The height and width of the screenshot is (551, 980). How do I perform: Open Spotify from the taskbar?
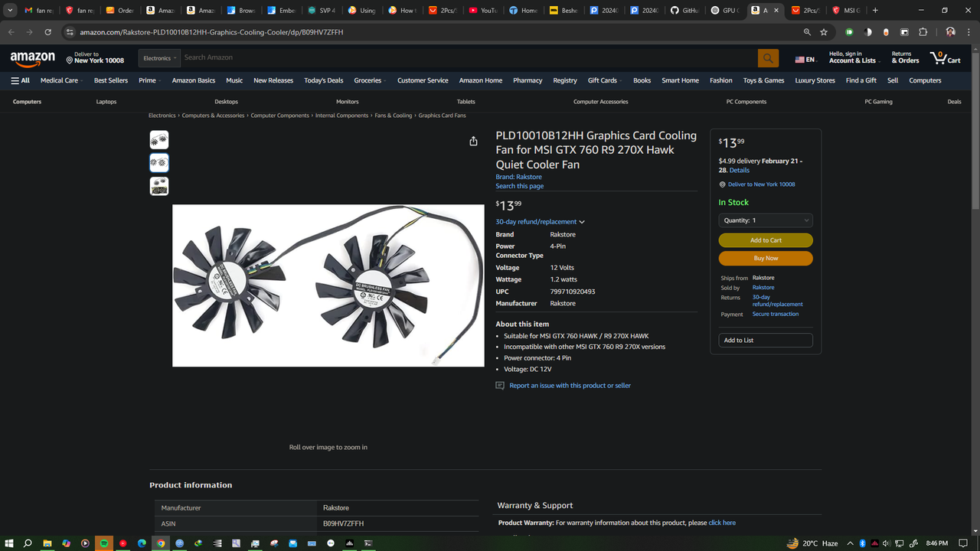(104, 543)
